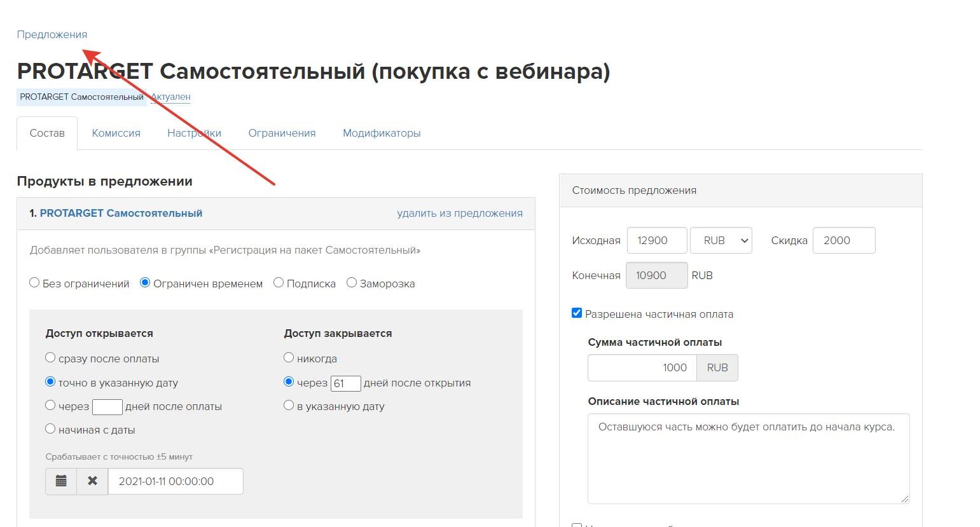Viewport: 980px width, 527px height.
Task: Focus the partial payment amount field 1000
Action: [x=642, y=367]
